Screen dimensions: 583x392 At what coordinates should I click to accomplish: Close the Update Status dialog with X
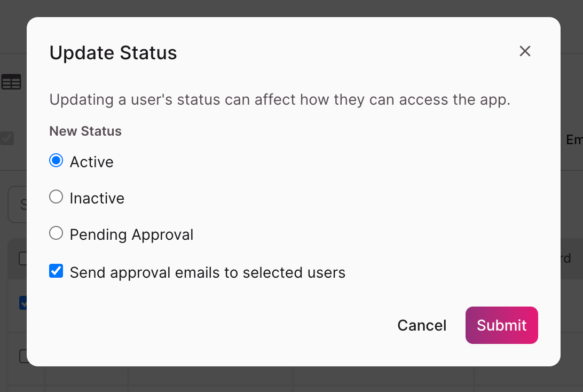pyautogui.click(x=525, y=51)
